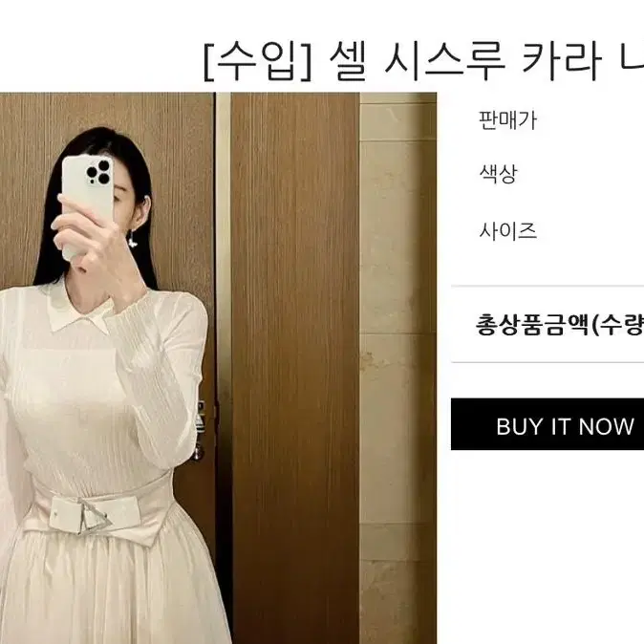Open the product photo of white dress

(218, 368)
